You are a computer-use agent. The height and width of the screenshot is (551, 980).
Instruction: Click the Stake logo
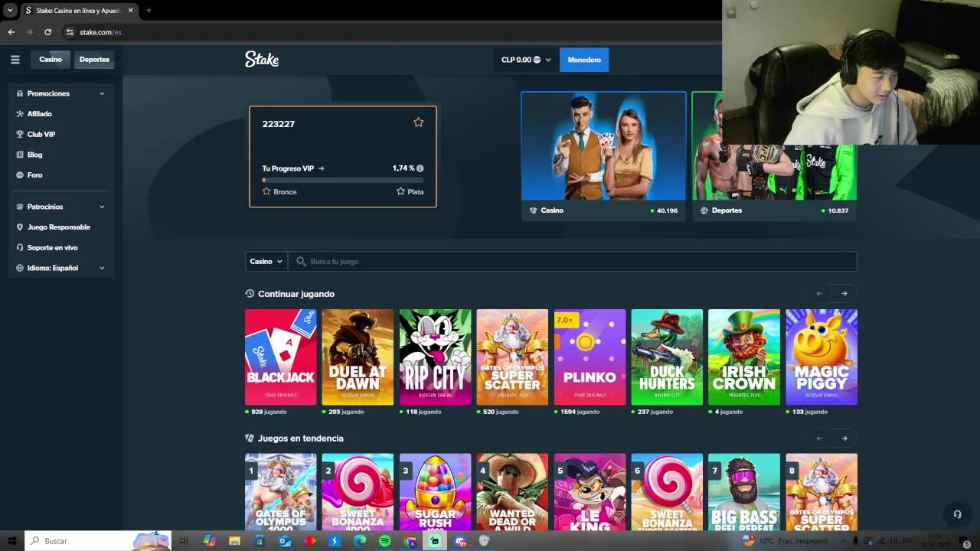[262, 59]
